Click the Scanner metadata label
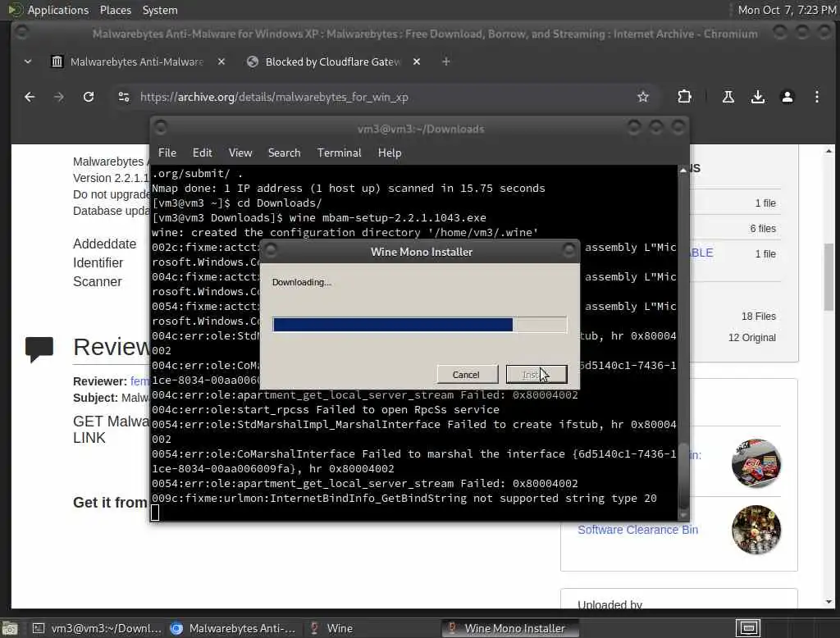This screenshot has width=840, height=638. click(x=98, y=282)
